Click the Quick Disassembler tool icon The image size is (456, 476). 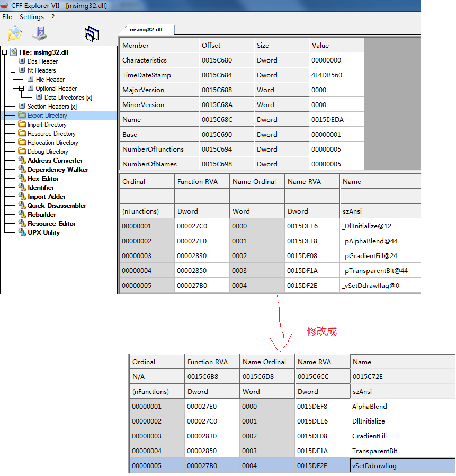click(x=22, y=205)
